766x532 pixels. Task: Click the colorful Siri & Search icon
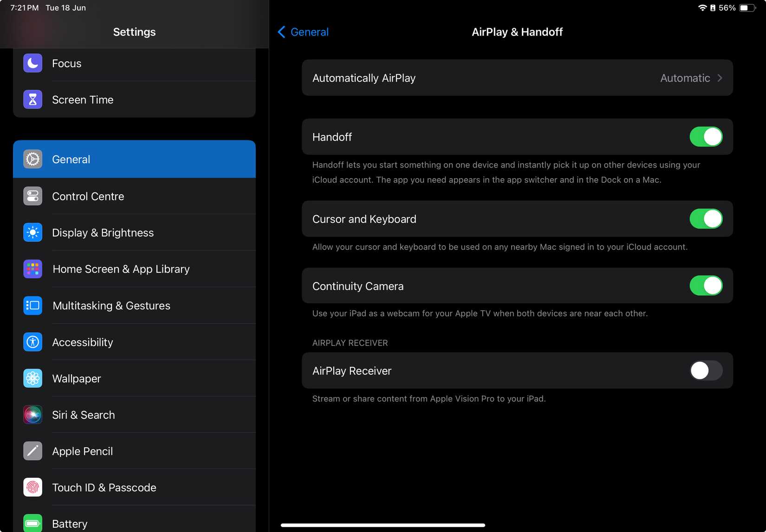(x=32, y=415)
